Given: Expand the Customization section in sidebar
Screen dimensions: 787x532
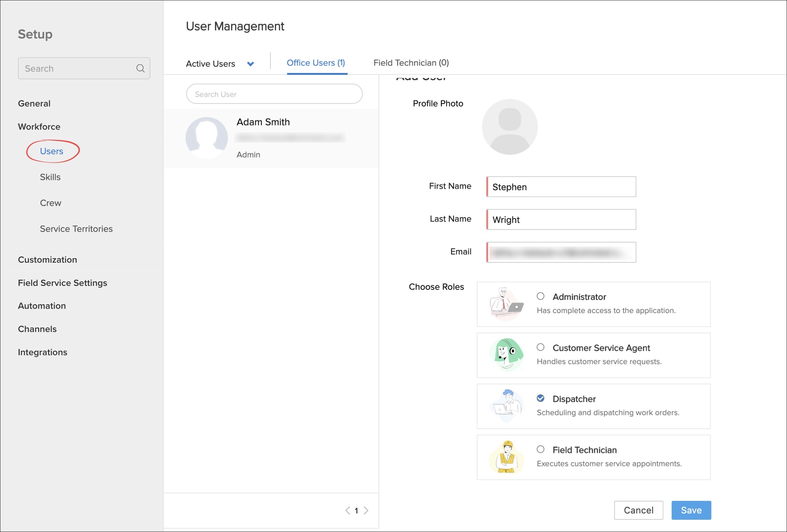Looking at the screenshot, I should click(x=47, y=260).
